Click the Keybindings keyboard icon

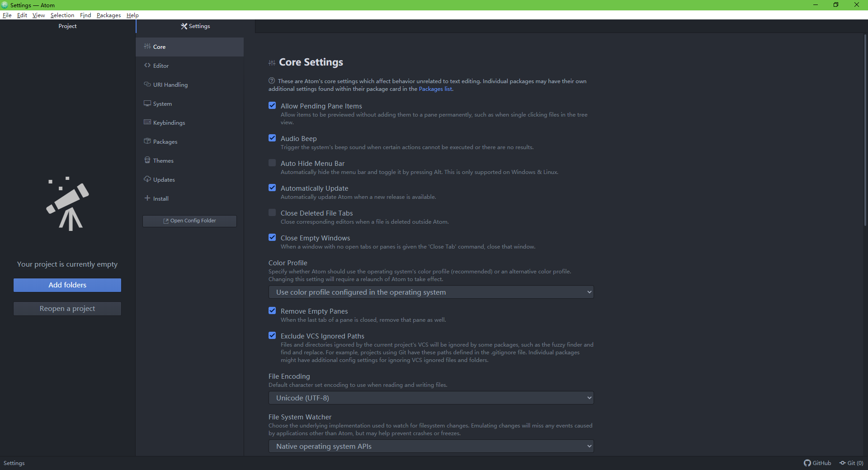147,122
